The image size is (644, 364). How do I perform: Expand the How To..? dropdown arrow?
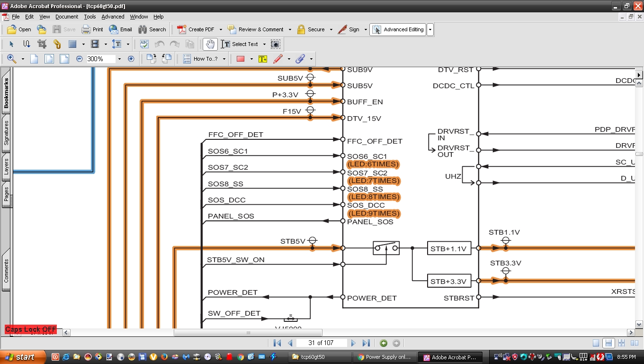tap(224, 59)
